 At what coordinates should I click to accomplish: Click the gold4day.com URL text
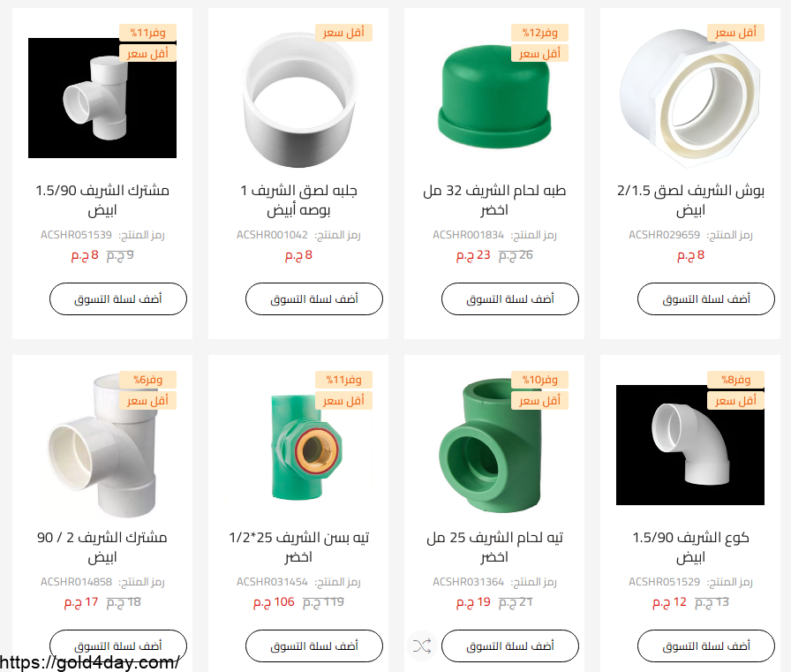click(89, 662)
